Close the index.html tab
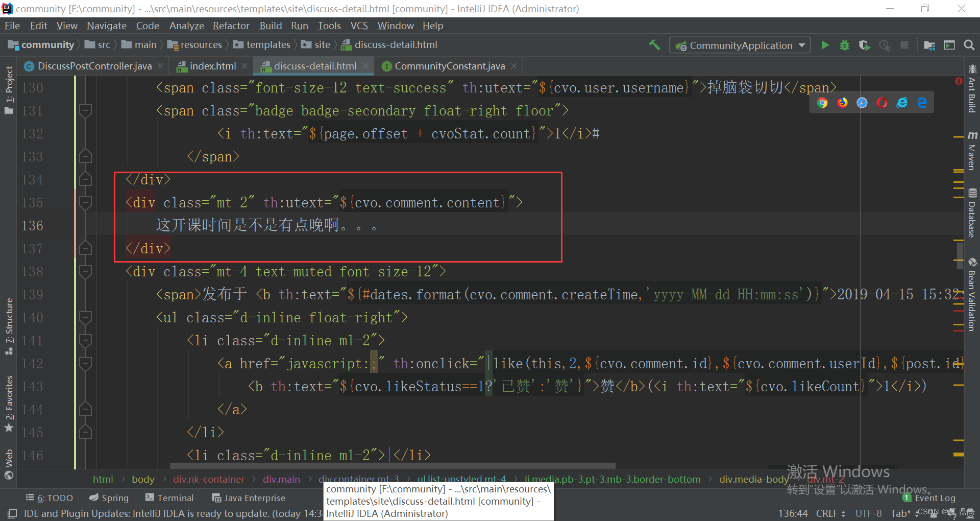 pos(244,66)
